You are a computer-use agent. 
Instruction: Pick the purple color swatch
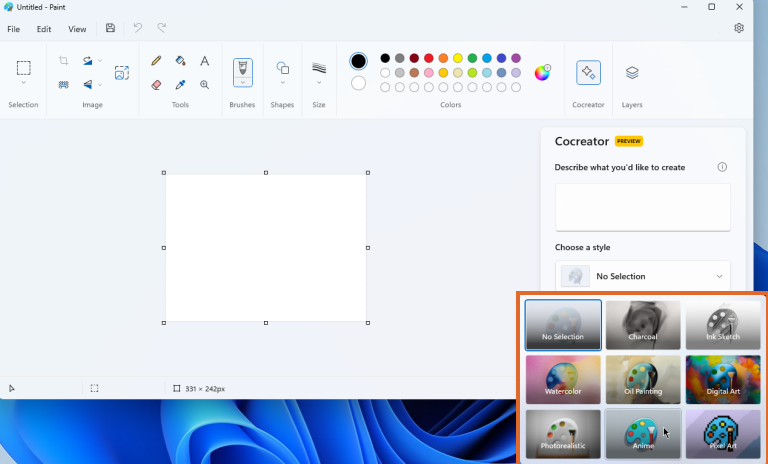tap(516, 58)
